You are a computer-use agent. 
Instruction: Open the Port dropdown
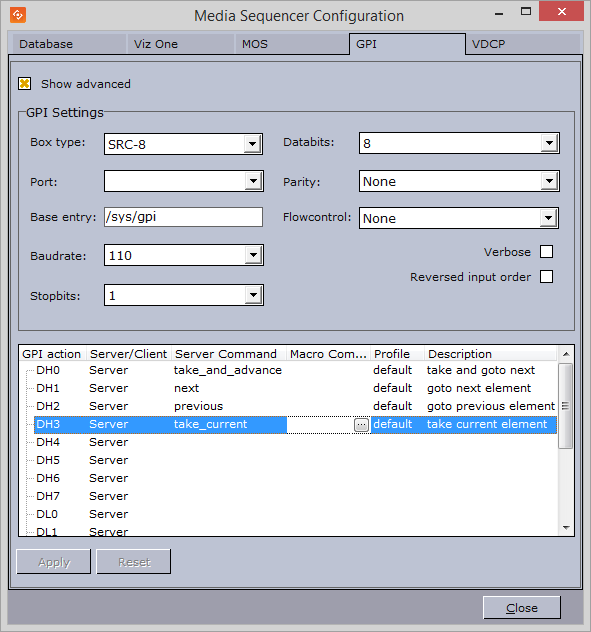pos(253,181)
